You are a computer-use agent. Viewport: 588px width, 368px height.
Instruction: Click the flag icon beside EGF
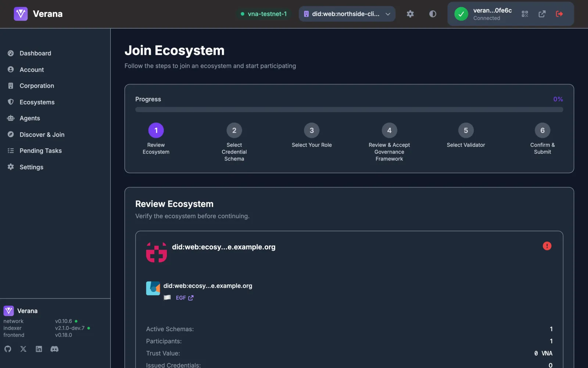167,297
